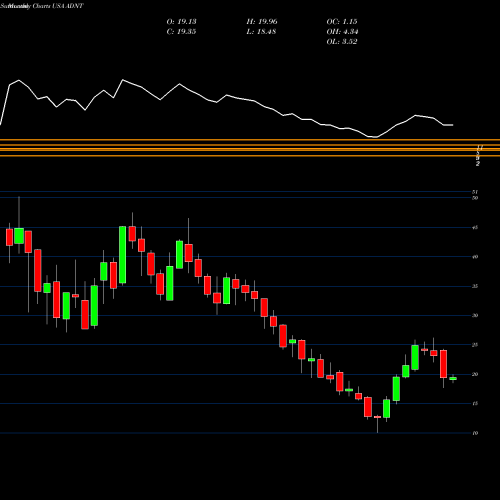This screenshot has width=500, height=500.
Task: Select the low value 'L: 18.48'
Action: [261, 32]
